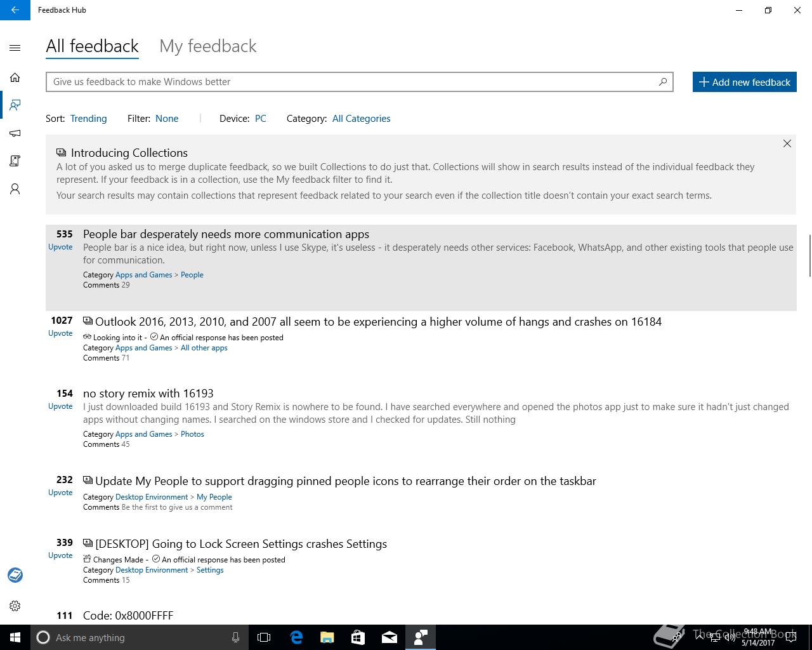Open Settings gear in sidebar
Screen dimensions: 812x650
15,606
